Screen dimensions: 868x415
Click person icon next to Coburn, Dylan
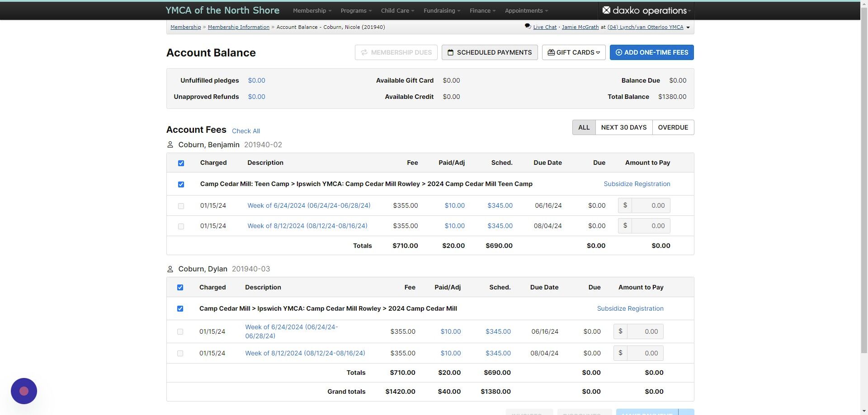point(170,269)
